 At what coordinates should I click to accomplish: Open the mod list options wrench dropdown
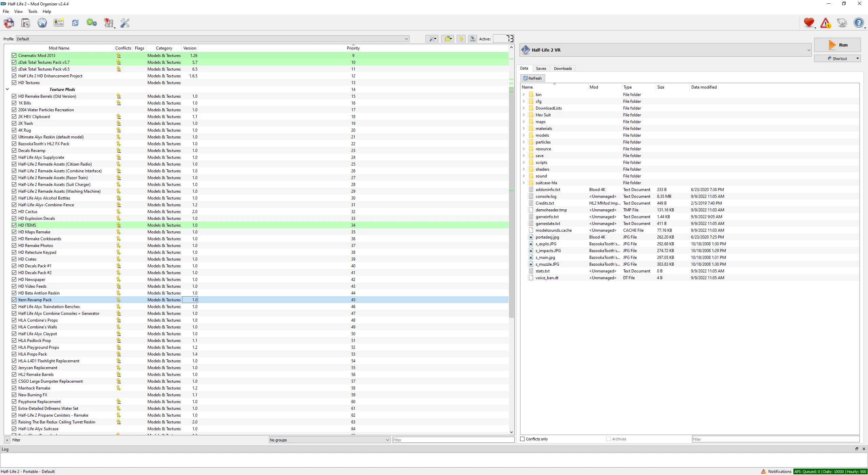[x=432, y=39]
